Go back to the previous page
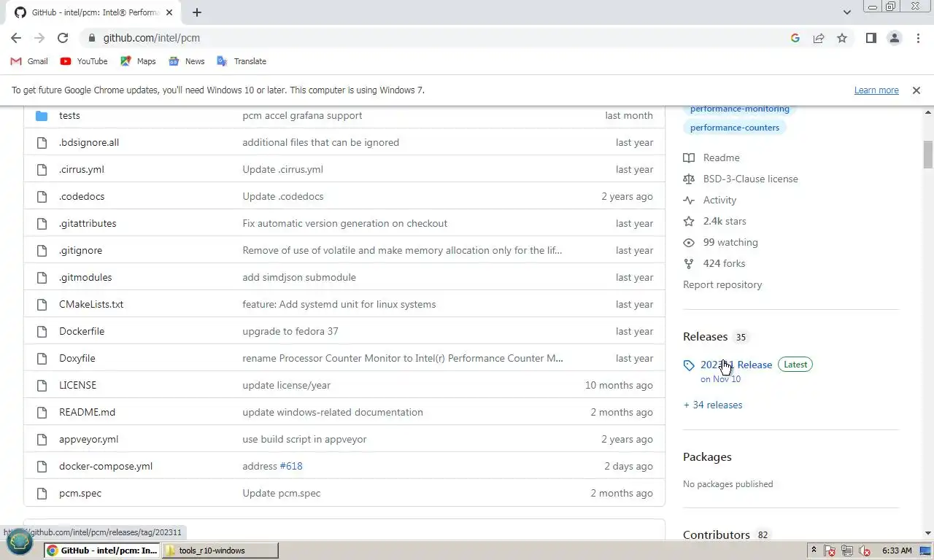This screenshot has height=560, width=934. point(16,38)
